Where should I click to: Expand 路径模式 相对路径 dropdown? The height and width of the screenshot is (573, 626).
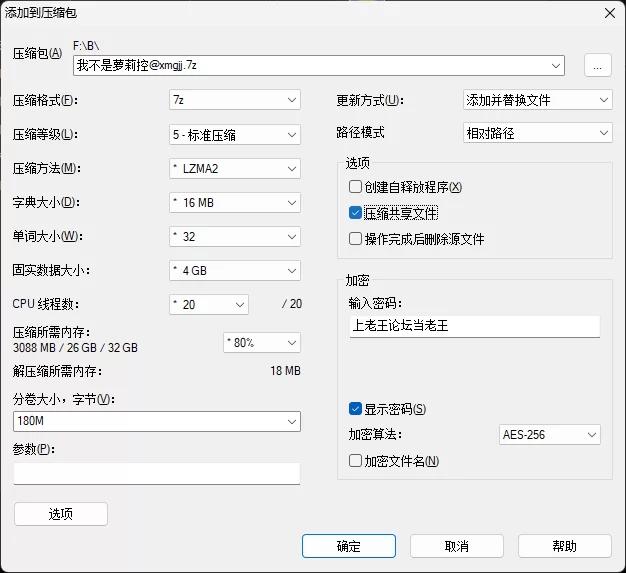pyautogui.click(x=537, y=133)
